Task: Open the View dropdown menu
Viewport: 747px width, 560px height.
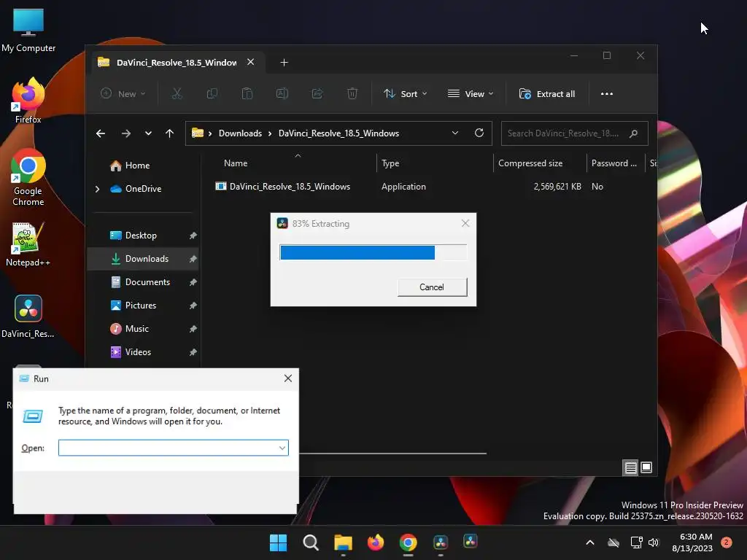Action: (x=471, y=94)
